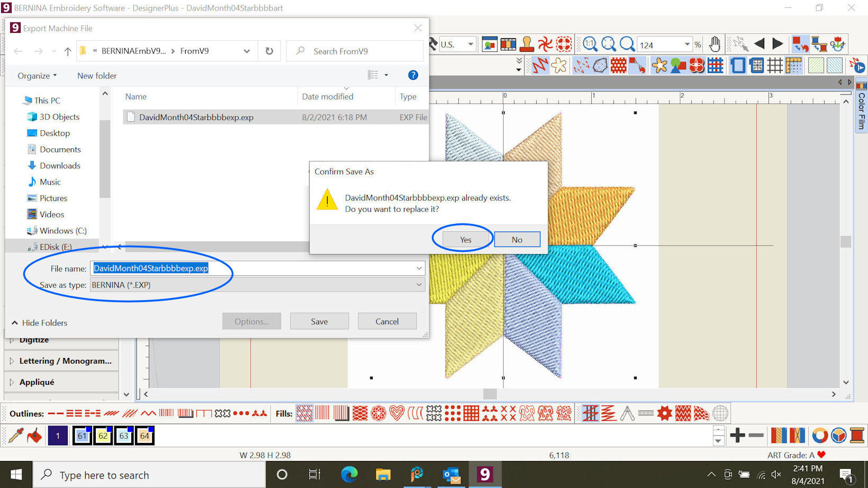This screenshot has width=868, height=488.
Task: Select the red square-grid fill stitch
Action: click(471, 413)
